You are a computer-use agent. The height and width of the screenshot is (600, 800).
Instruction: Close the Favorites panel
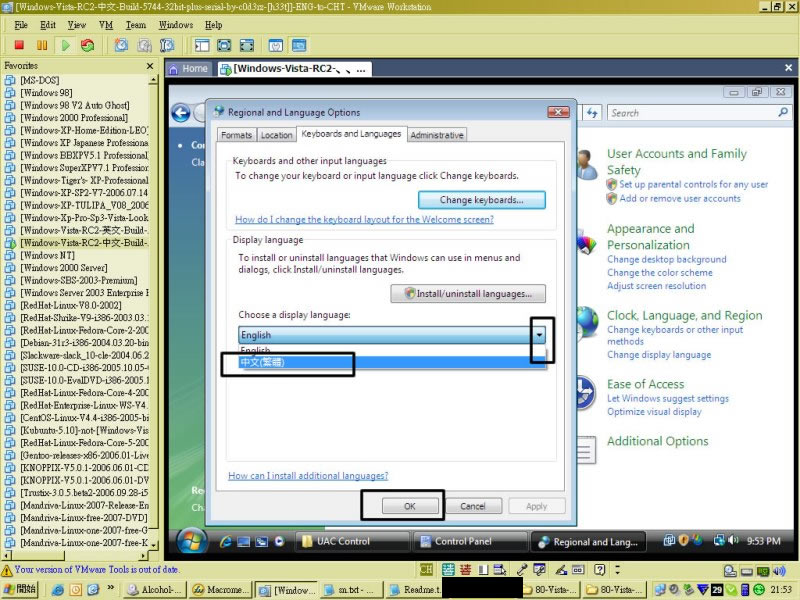[x=149, y=66]
